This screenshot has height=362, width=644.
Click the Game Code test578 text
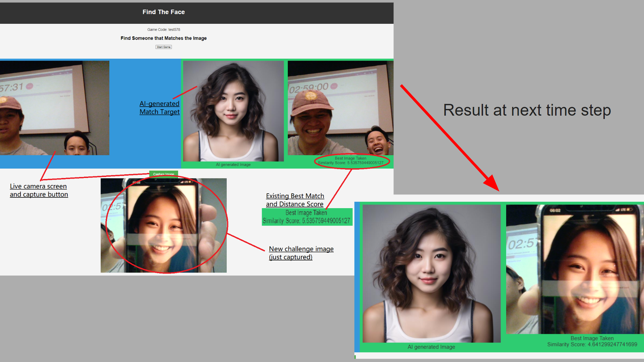pos(163,29)
